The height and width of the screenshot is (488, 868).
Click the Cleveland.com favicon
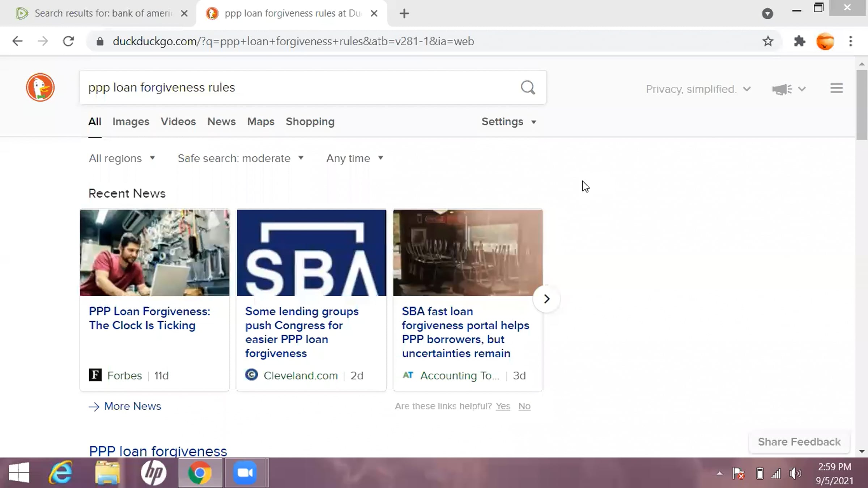(252, 375)
